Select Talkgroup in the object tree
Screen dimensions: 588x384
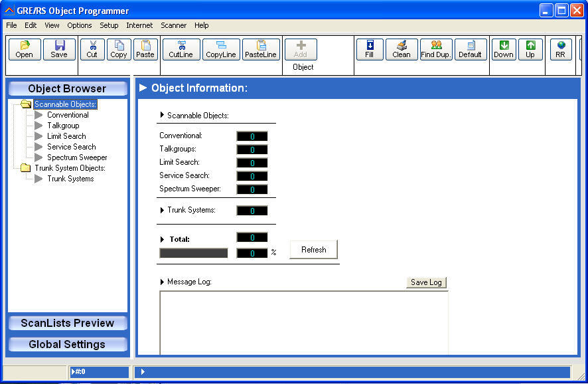click(x=63, y=126)
